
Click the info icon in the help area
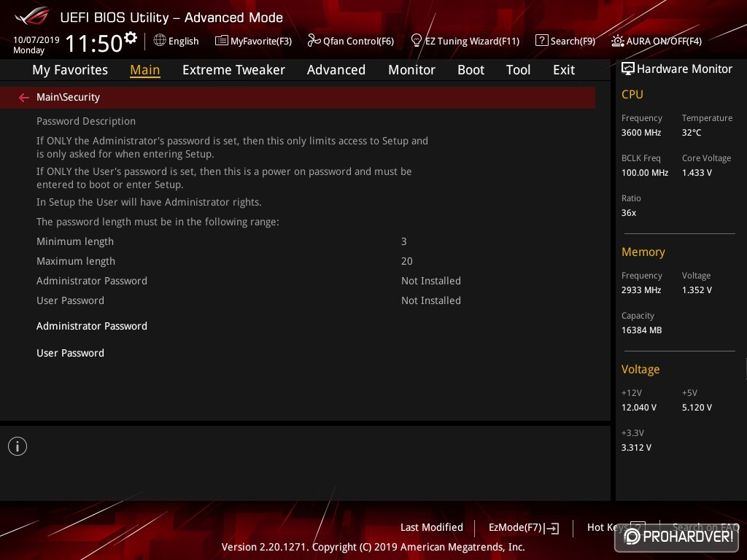(18, 446)
